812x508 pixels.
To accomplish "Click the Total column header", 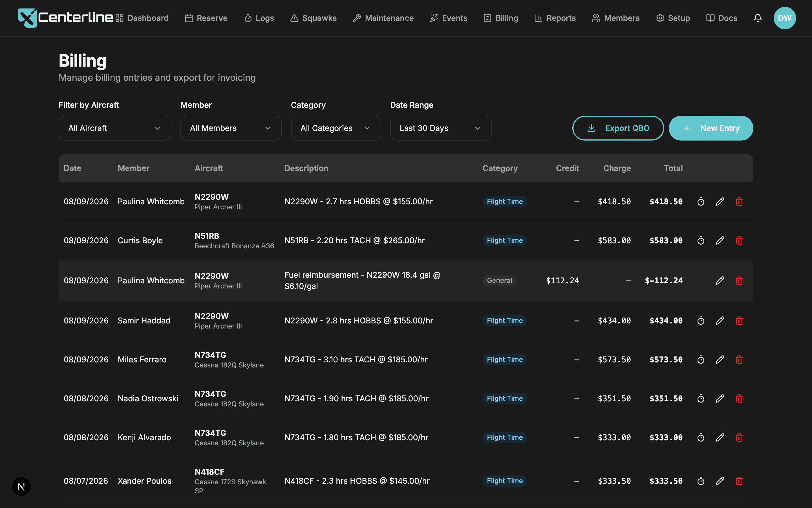I will [x=673, y=168].
